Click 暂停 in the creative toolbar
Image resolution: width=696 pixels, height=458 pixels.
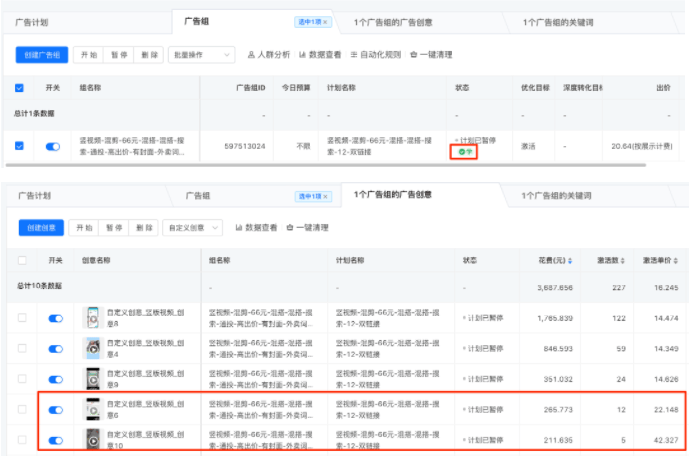pyautogui.click(x=114, y=228)
